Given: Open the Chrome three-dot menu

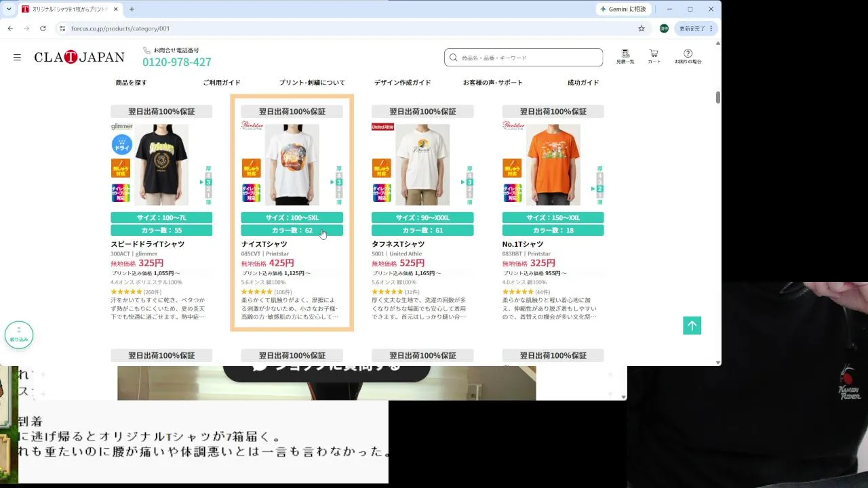Looking at the screenshot, I should click(x=711, y=28).
